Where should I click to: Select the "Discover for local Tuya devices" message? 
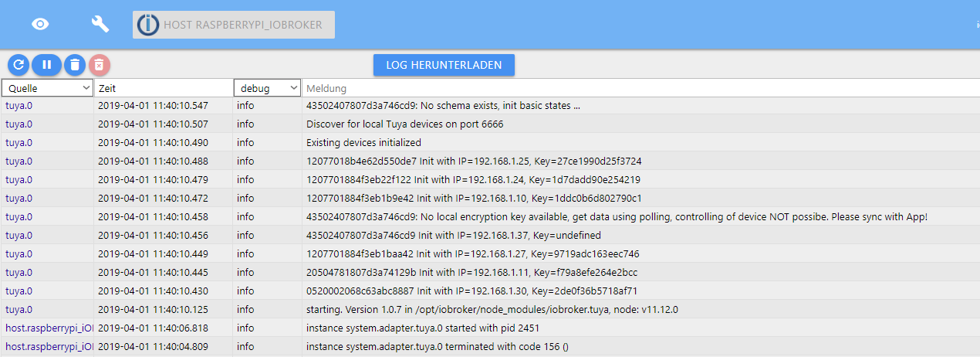(x=404, y=124)
